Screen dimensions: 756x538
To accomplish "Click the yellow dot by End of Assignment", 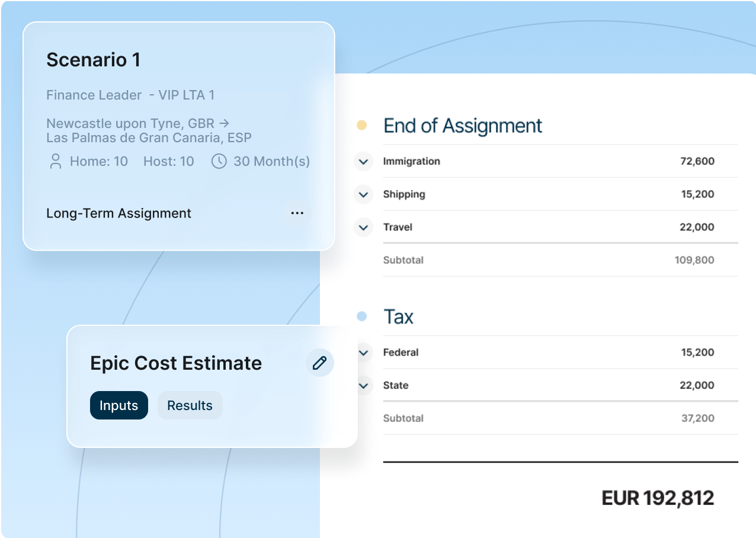I will click(361, 126).
